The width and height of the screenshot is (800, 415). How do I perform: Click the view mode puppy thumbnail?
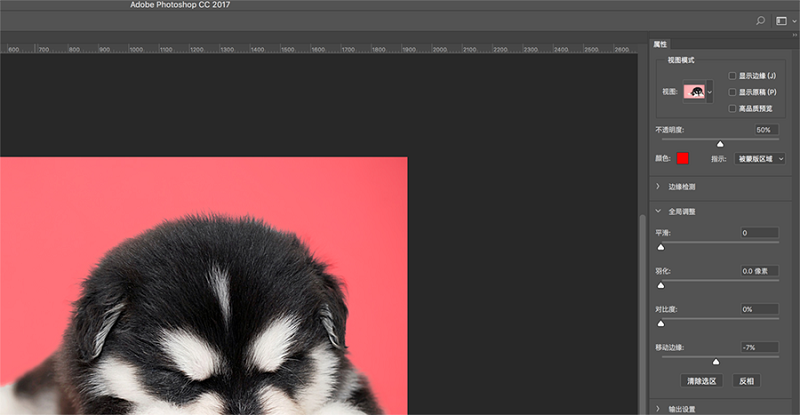pos(694,92)
